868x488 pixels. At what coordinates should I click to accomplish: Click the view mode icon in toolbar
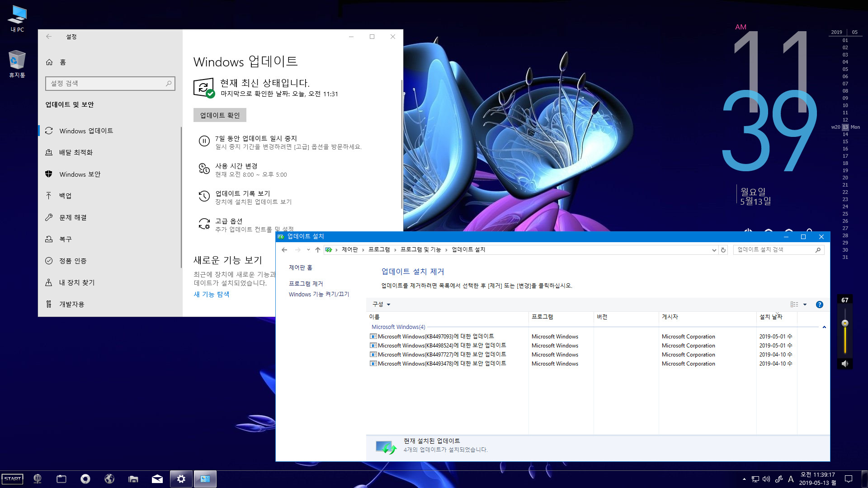click(794, 305)
